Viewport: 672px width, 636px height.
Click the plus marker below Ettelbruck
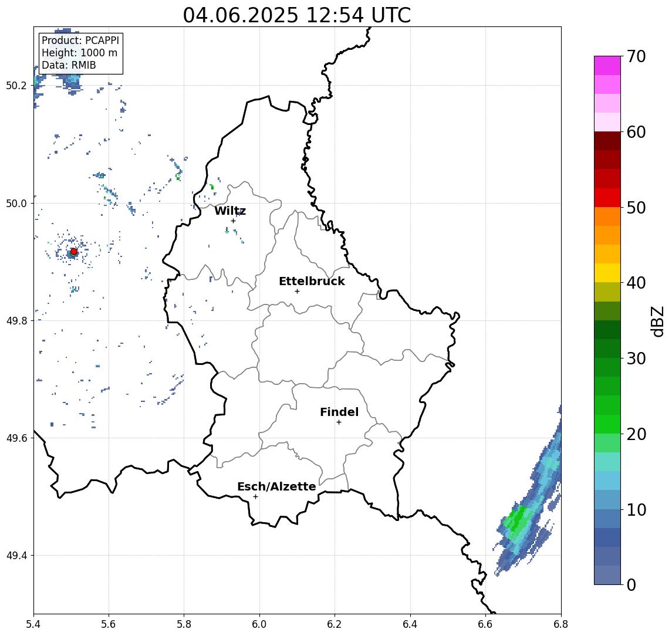click(297, 292)
